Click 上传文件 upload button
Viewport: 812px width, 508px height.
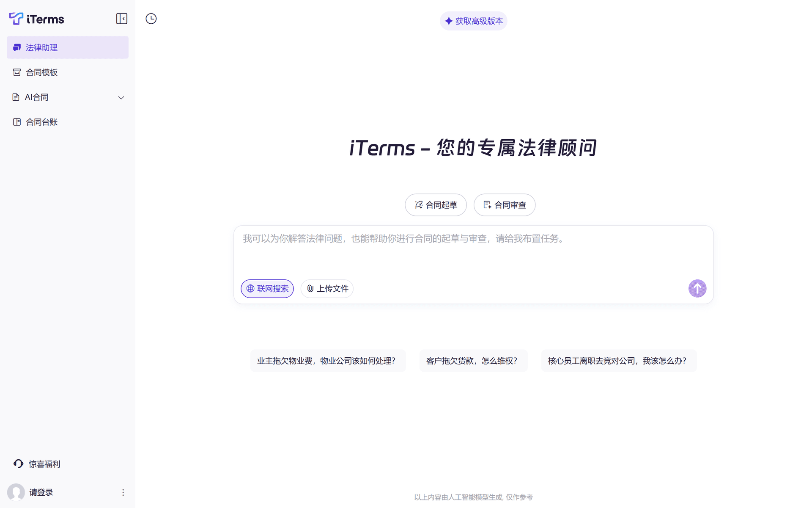coord(327,289)
